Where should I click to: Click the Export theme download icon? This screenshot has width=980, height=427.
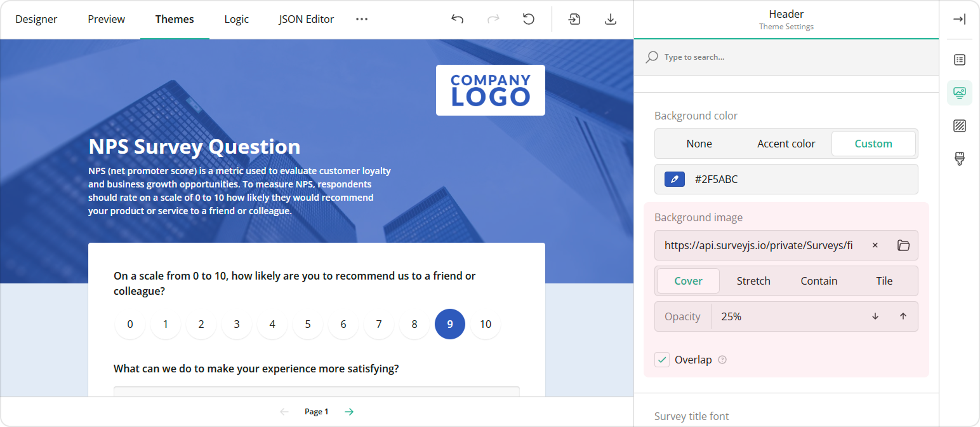click(611, 19)
